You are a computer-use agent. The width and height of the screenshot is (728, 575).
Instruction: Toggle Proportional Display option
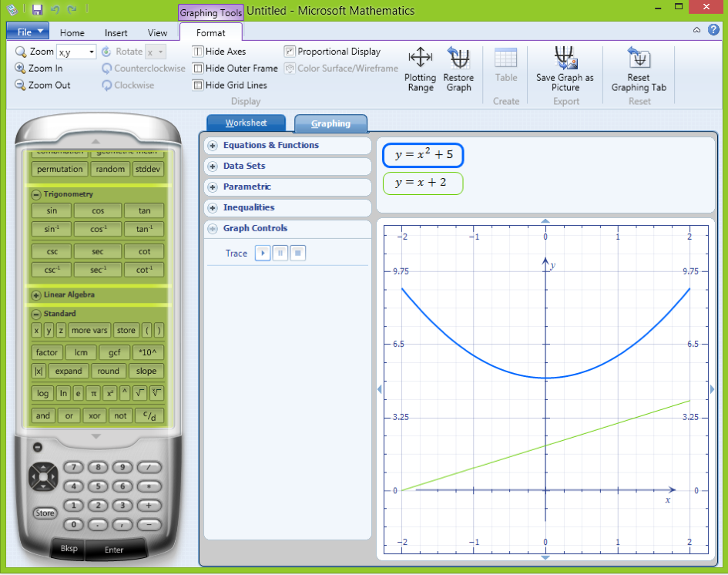290,52
